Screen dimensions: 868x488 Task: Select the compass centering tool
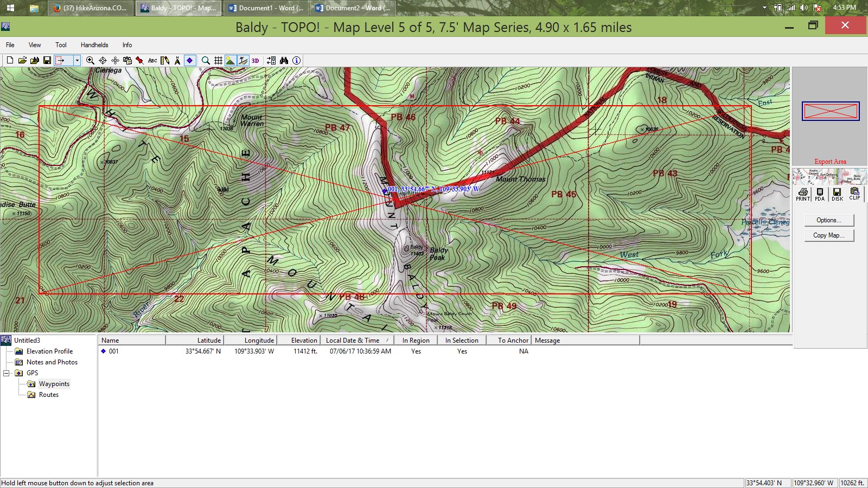pyautogui.click(x=103, y=61)
